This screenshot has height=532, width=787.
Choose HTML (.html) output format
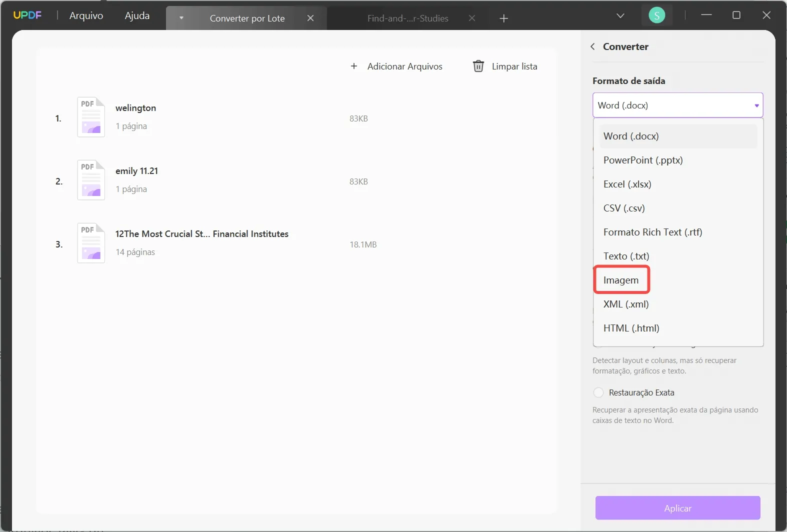[678, 328]
